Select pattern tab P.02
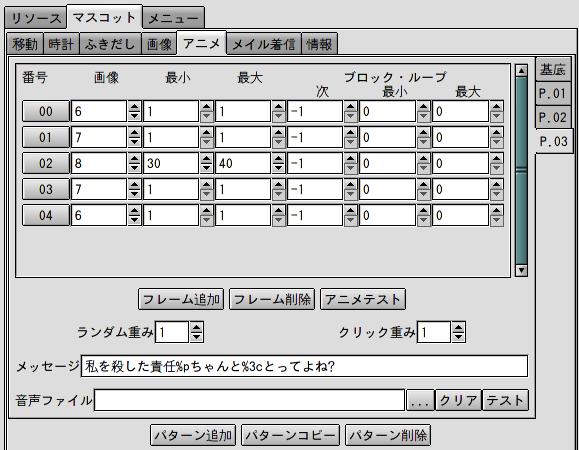 coord(553,117)
